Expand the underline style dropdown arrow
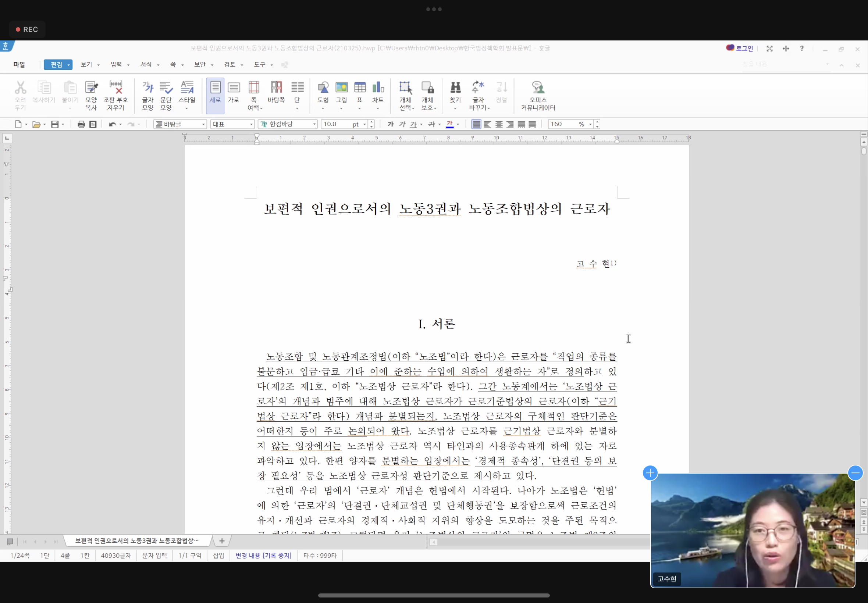This screenshot has width=868, height=603. point(421,124)
